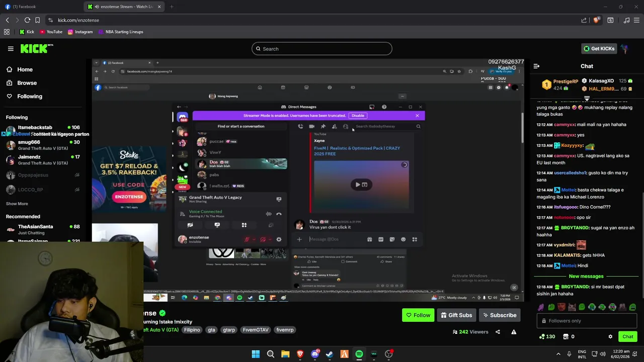Start voice call in Discord DM
The height and width of the screenshot is (362, 644).
tap(300, 127)
